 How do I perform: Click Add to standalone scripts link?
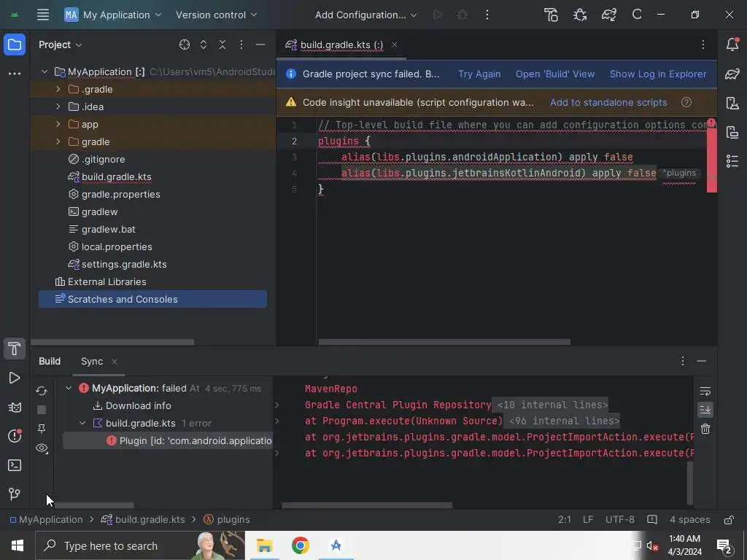[x=608, y=102]
